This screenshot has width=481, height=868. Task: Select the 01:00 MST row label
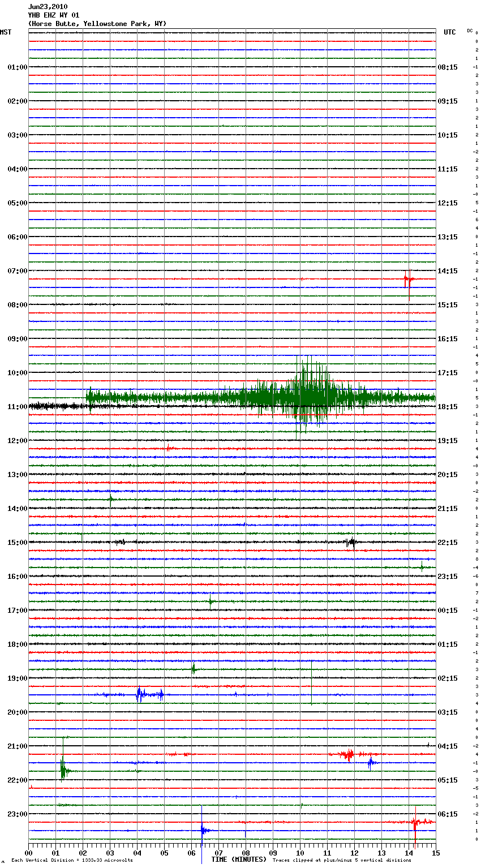click(17, 67)
